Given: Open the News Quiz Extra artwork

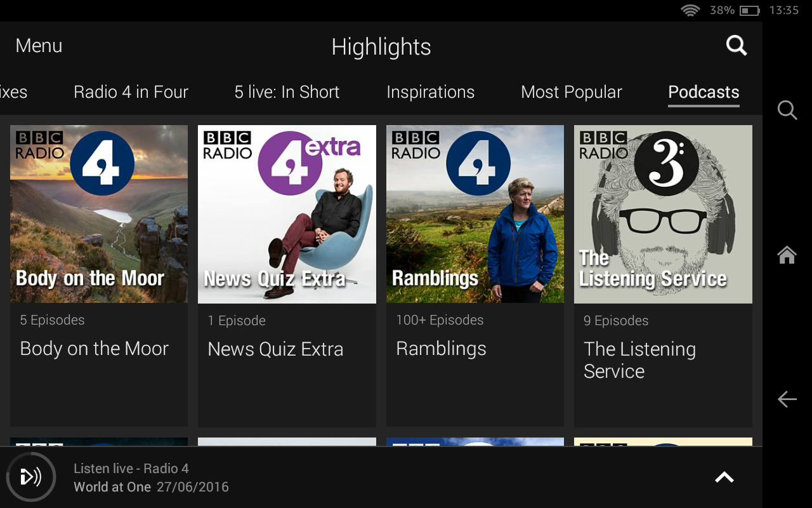Looking at the screenshot, I should [287, 214].
